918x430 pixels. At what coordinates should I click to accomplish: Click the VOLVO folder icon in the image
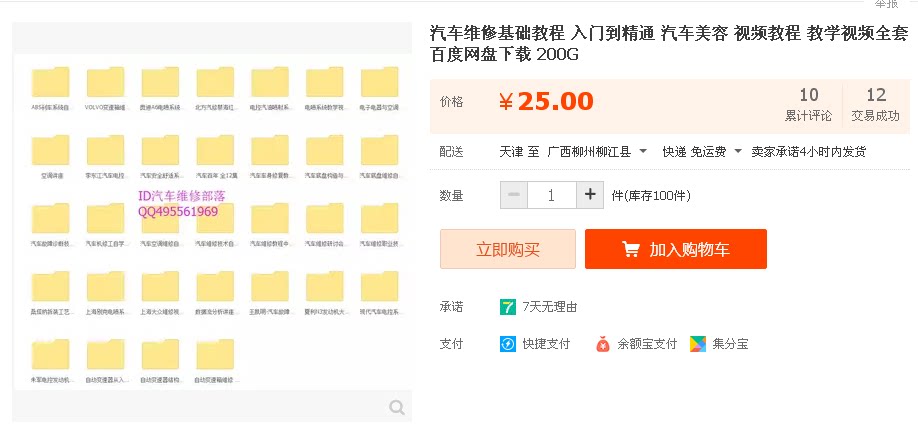(x=105, y=82)
